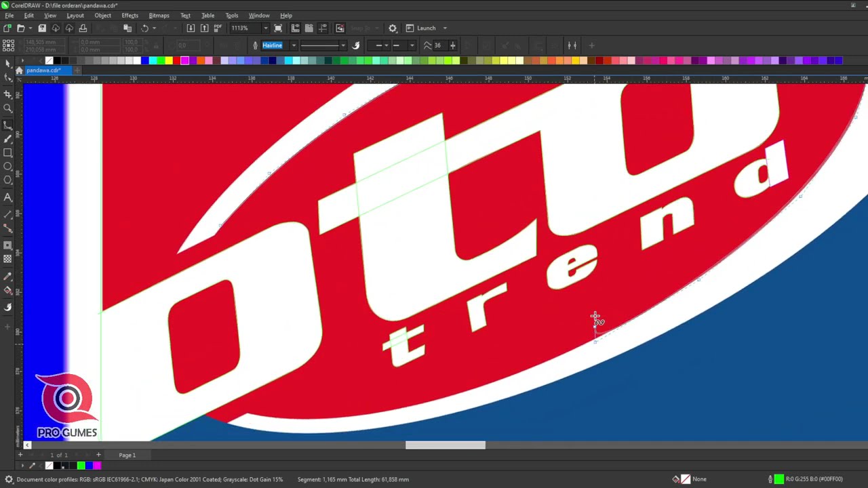868x488 pixels.
Task: Click the Save floppy disk icon
Action: (42, 28)
